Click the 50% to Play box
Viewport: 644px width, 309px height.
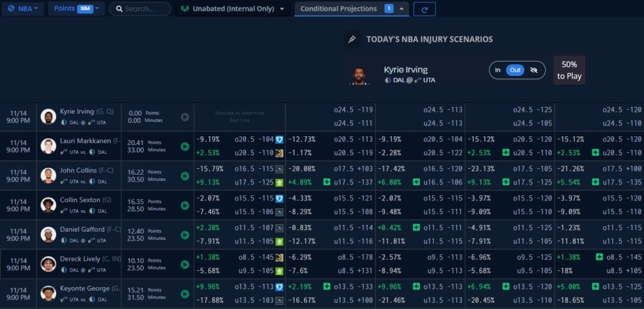coord(569,70)
